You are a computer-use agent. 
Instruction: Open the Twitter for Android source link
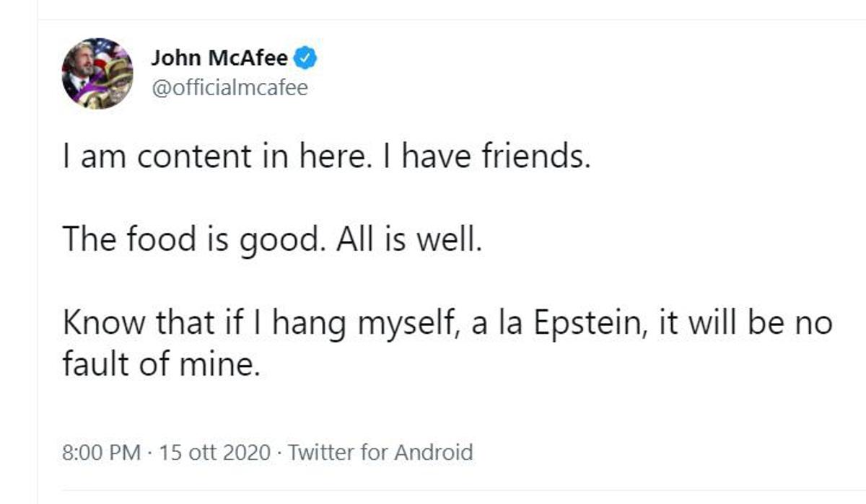point(380,453)
